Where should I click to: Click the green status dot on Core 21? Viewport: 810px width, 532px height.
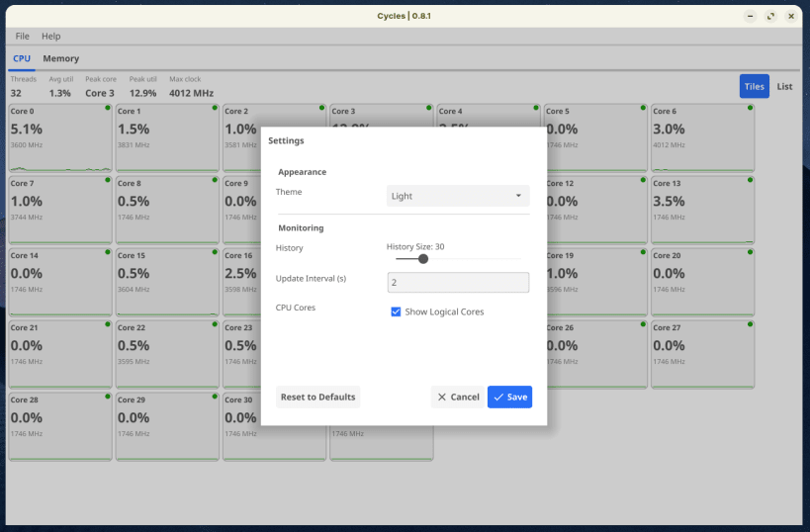tap(108, 324)
